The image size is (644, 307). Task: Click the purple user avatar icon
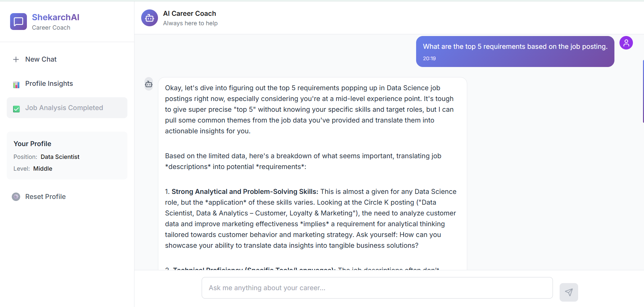pyautogui.click(x=626, y=43)
